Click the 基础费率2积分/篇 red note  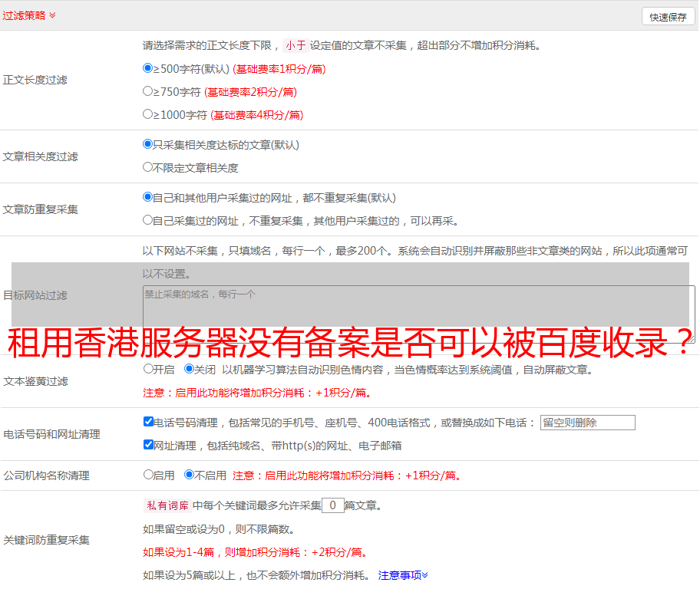[x=250, y=92]
